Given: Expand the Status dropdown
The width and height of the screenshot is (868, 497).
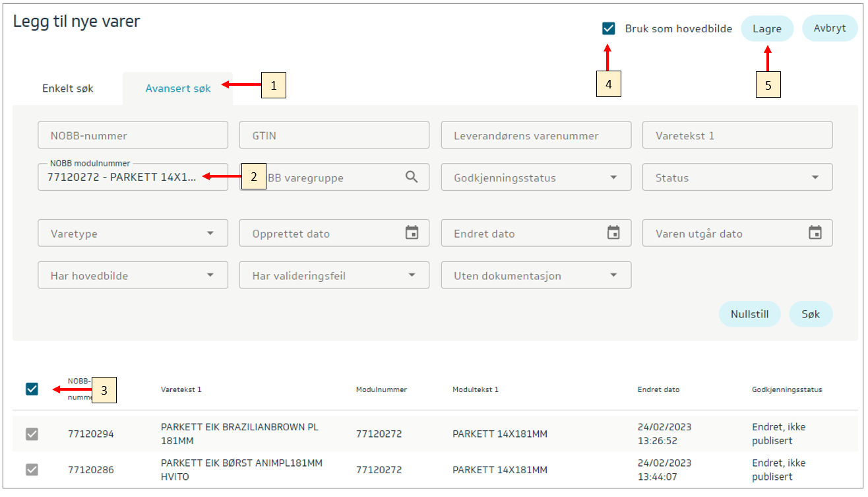Looking at the screenshot, I should point(815,178).
